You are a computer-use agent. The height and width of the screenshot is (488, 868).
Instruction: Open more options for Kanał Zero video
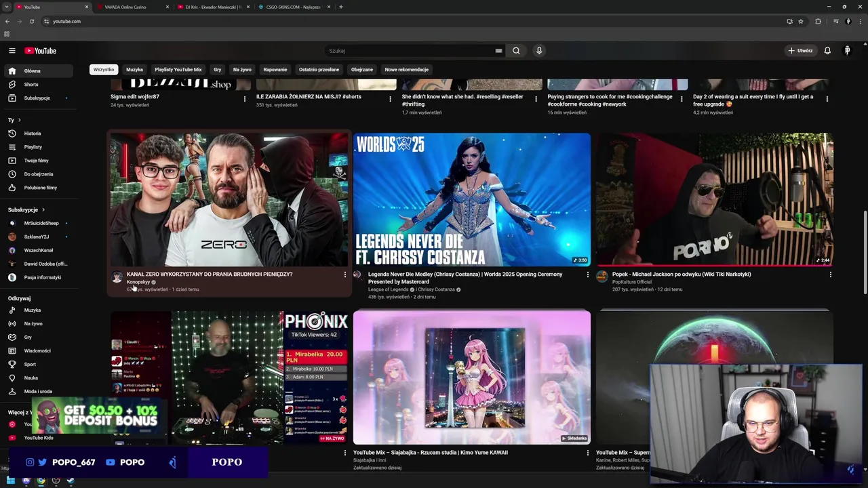[x=344, y=274]
